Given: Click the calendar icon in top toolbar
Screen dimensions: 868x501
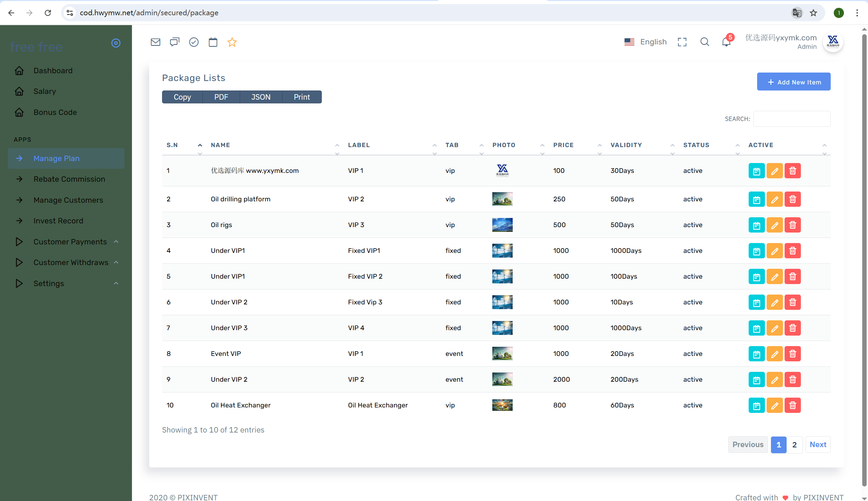Looking at the screenshot, I should click(213, 42).
